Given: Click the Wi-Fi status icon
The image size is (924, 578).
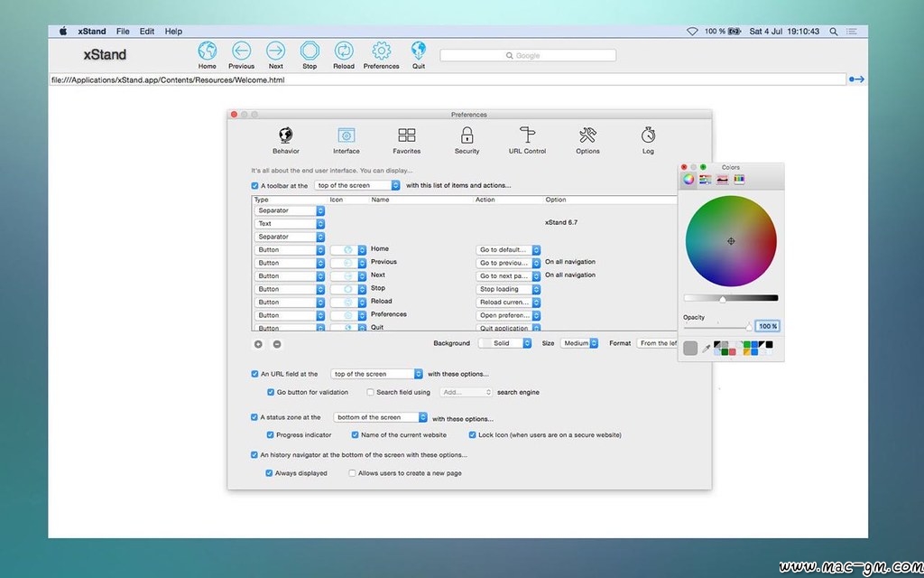Looking at the screenshot, I should (692, 32).
